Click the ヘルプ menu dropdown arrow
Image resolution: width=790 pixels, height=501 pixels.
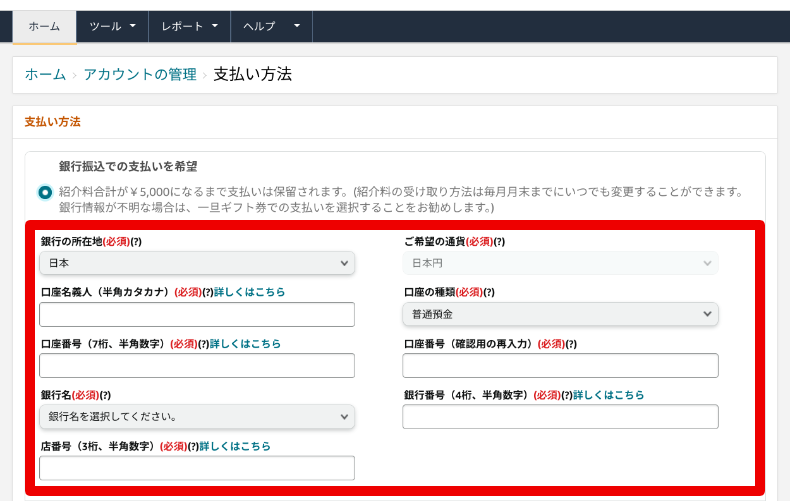pos(297,26)
